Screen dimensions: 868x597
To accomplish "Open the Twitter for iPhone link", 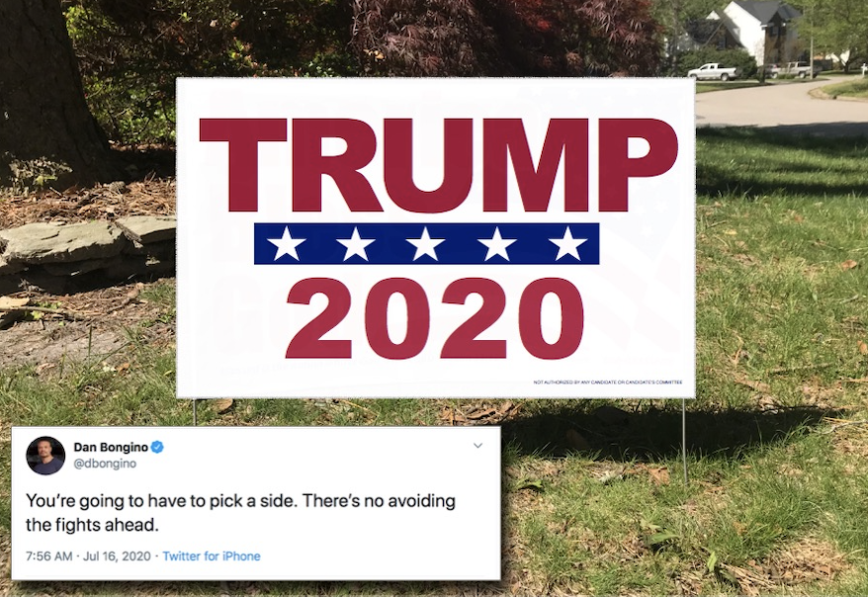I will tap(212, 556).
